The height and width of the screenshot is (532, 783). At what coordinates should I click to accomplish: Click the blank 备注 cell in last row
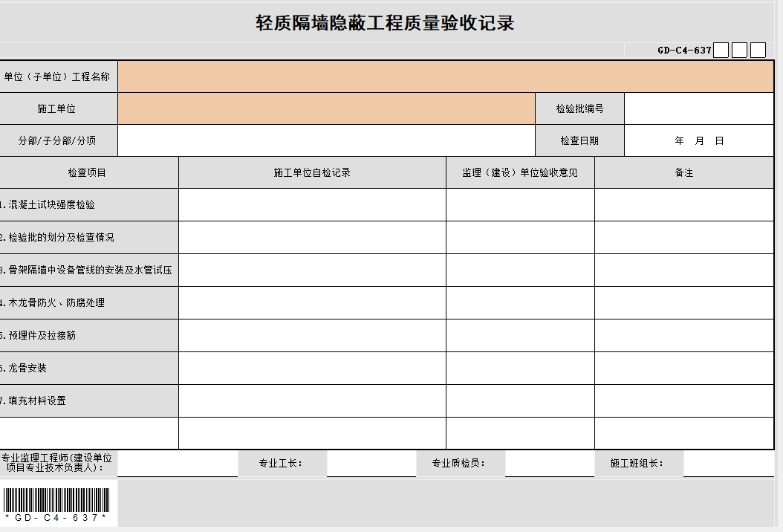(684, 433)
